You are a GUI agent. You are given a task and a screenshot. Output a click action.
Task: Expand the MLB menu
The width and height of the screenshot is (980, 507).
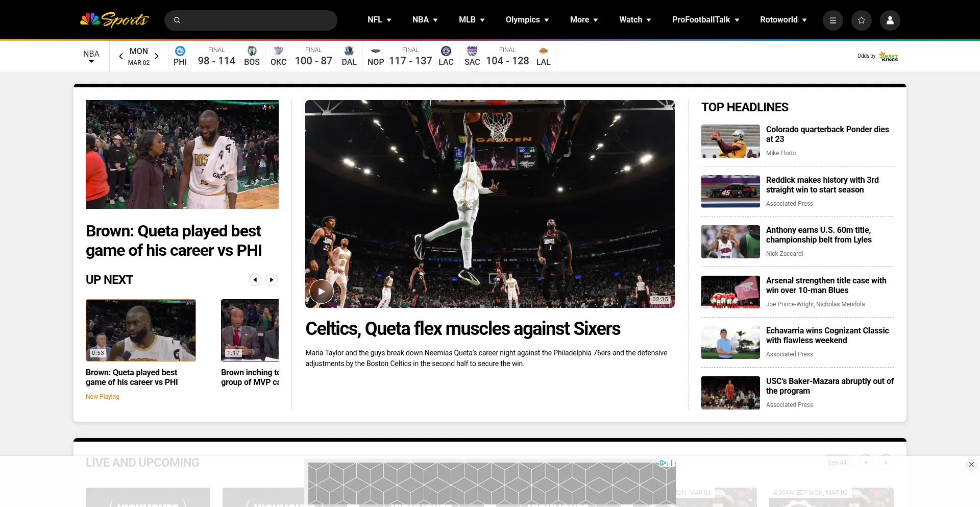tap(472, 20)
